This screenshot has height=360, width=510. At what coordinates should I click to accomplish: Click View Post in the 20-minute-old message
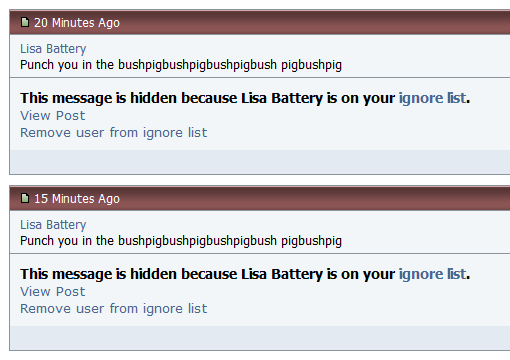tap(53, 116)
